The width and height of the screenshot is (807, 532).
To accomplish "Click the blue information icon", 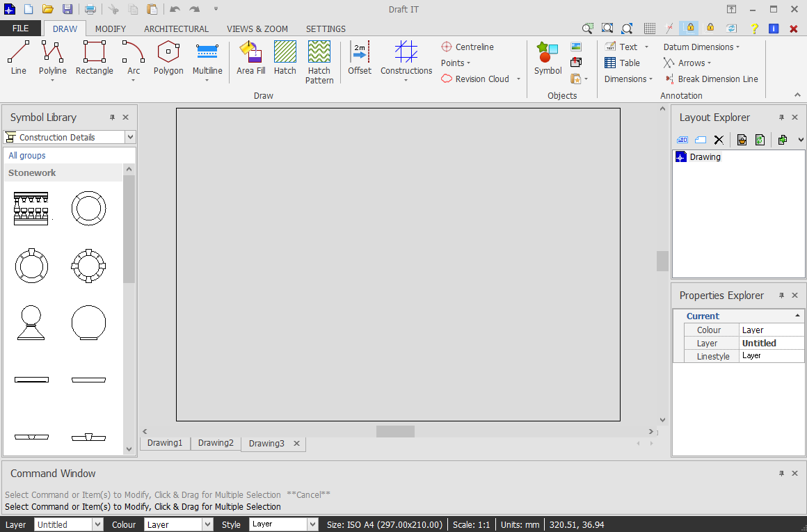I will 774,29.
